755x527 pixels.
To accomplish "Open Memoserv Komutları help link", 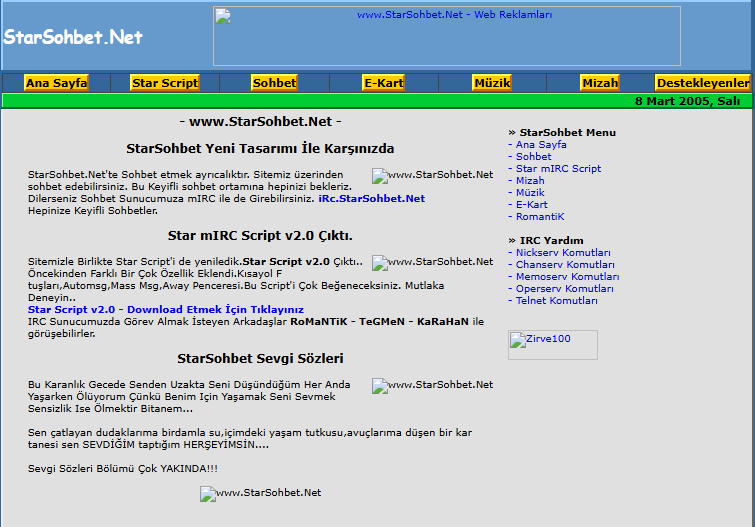I will pos(568,277).
